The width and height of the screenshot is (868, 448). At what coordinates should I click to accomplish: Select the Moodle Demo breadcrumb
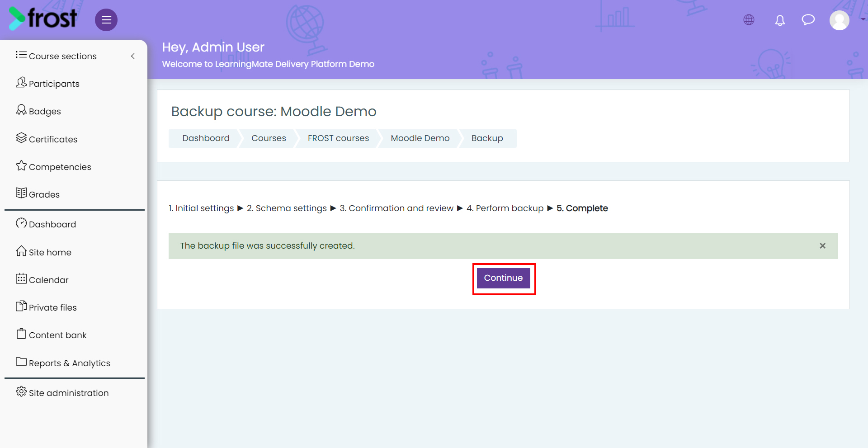pos(420,138)
